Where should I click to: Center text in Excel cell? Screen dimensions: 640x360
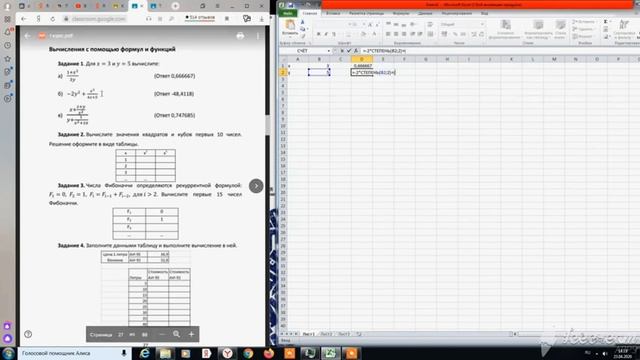(x=396, y=34)
